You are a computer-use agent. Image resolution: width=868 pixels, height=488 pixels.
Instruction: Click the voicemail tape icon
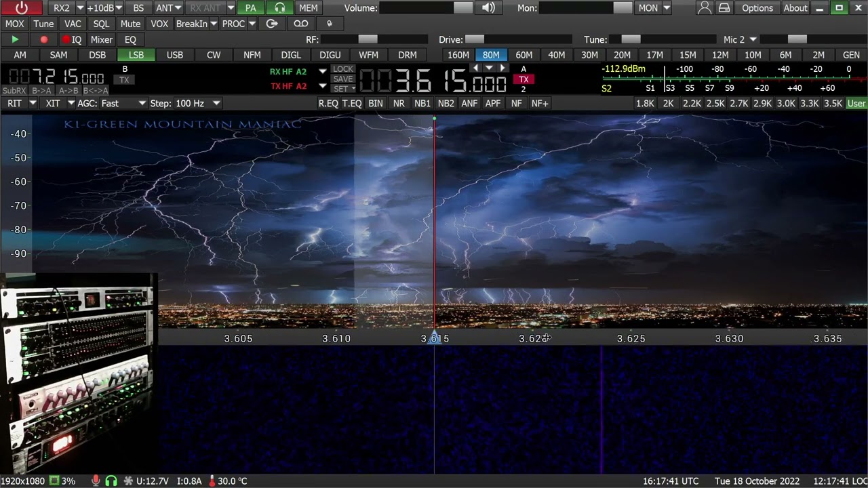301,24
